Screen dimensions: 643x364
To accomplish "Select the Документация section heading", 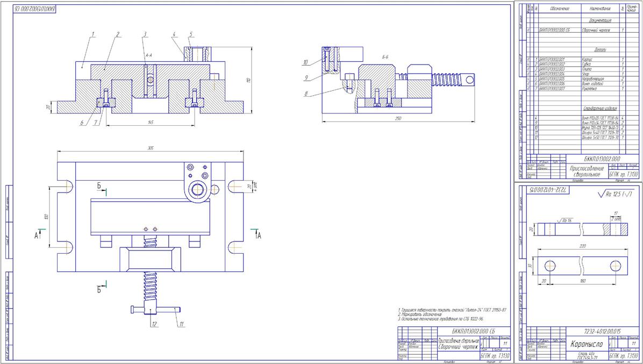I will coord(601,20).
